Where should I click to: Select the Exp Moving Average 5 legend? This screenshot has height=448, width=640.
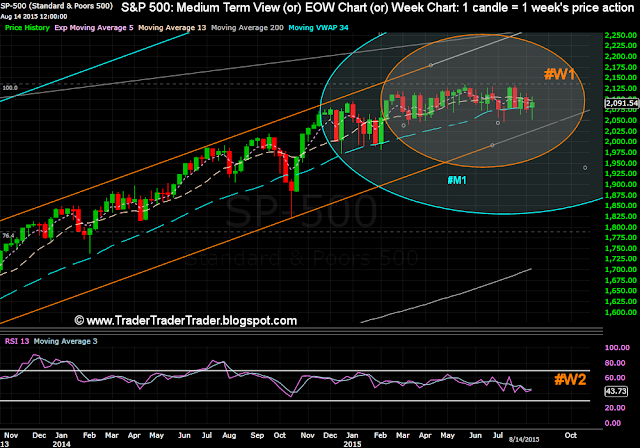pyautogui.click(x=94, y=28)
